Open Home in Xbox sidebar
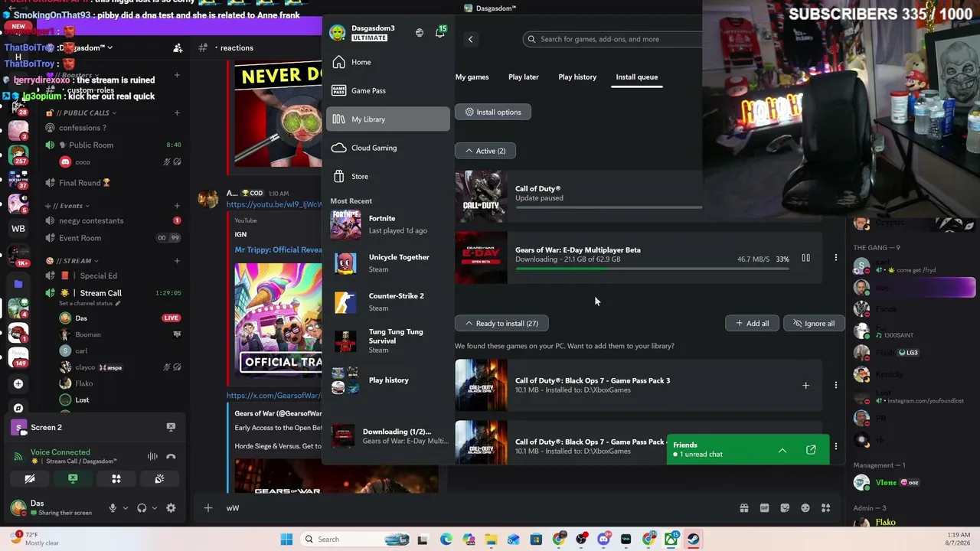The width and height of the screenshot is (980, 551). [x=388, y=62]
